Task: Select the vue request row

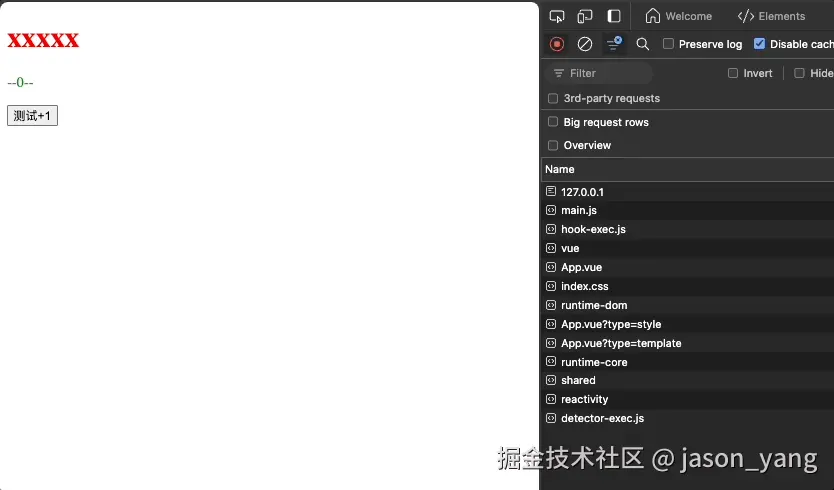Action: pos(688,248)
